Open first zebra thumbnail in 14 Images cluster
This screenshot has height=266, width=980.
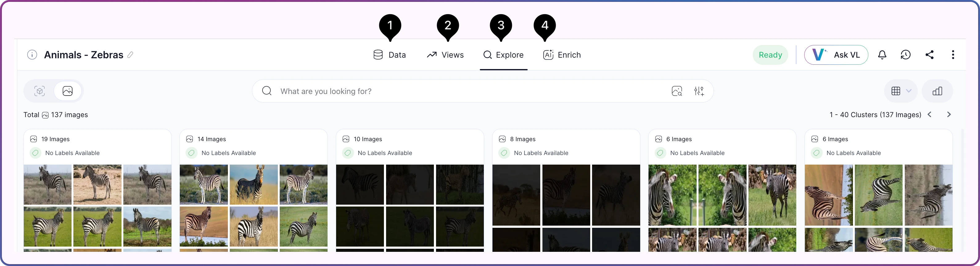point(204,184)
